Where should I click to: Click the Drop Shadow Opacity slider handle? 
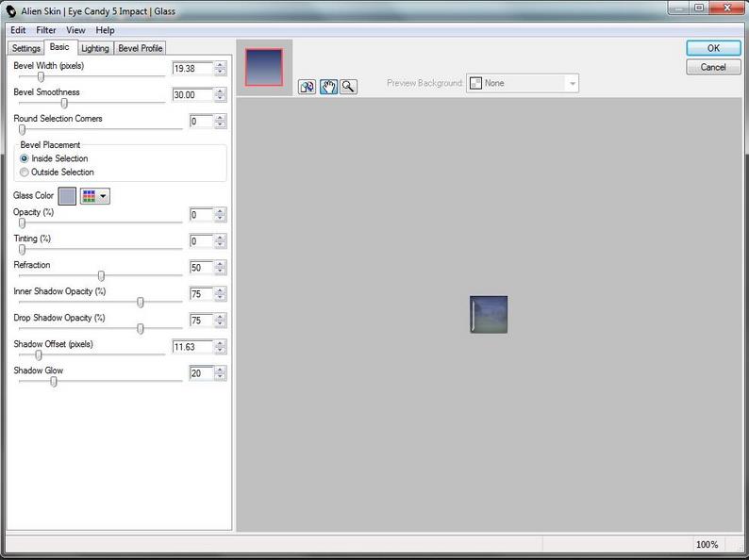pos(141,328)
